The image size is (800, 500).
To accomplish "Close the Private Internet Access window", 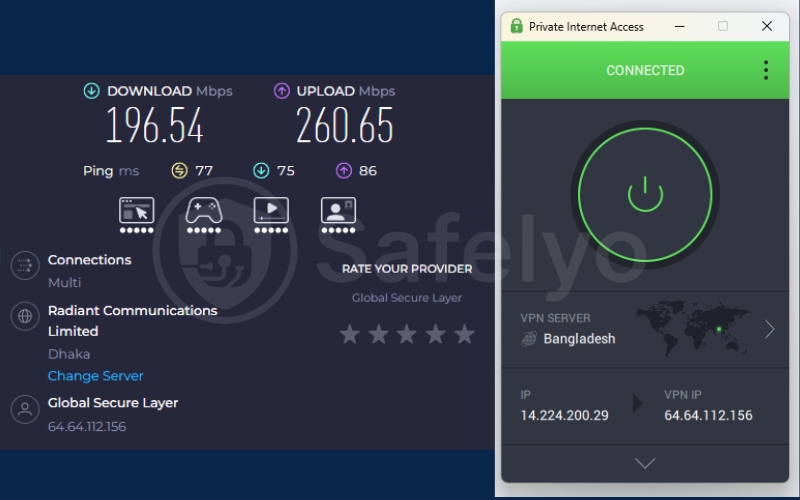I will 766,26.
